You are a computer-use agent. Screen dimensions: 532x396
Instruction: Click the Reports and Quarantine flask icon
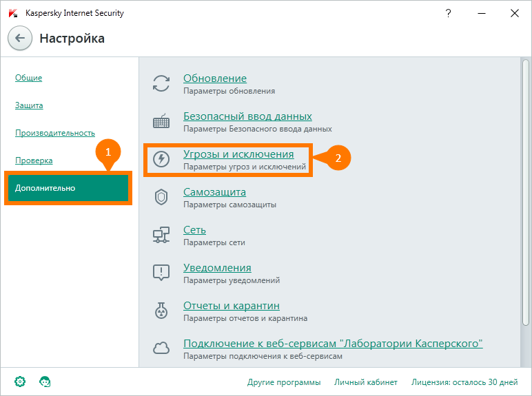[x=161, y=310]
